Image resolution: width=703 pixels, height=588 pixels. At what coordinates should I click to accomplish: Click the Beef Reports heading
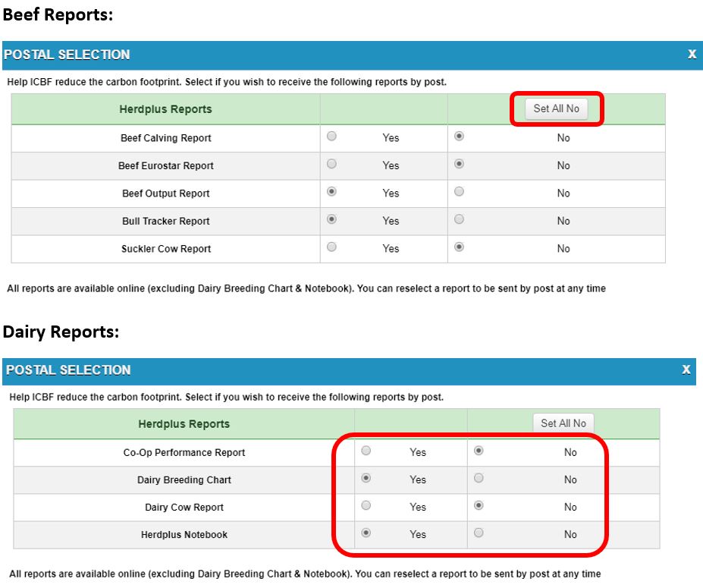58,14
